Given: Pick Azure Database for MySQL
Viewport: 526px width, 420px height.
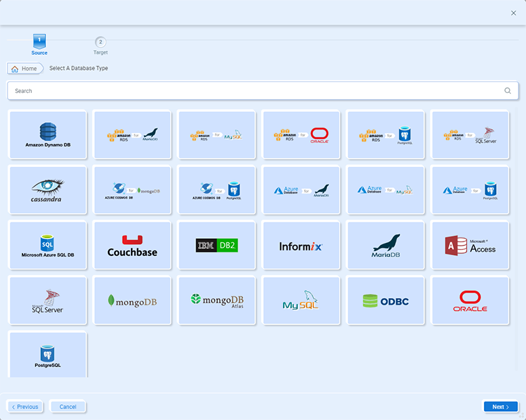Looking at the screenshot, I should coord(386,190).
